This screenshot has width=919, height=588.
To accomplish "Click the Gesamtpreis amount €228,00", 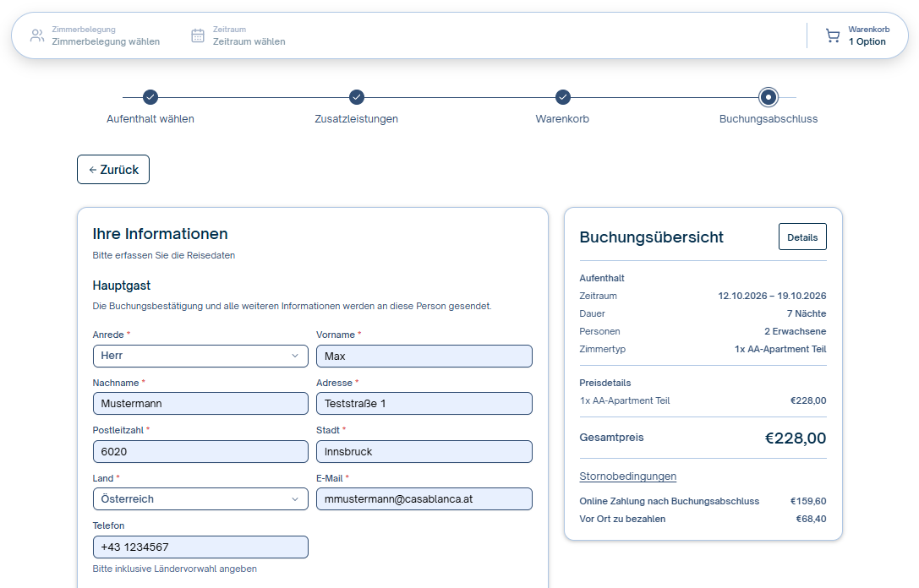I will [x=796, y=438].
